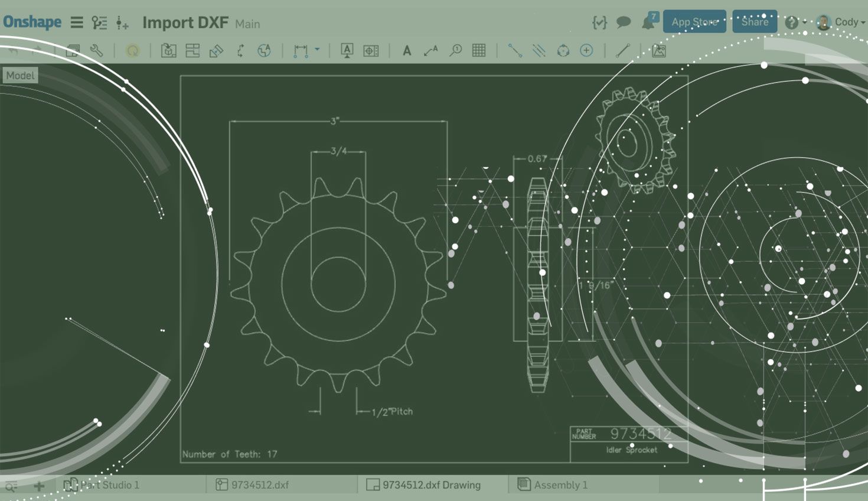
Task: Open the versions and history icon
Action: 99,22
